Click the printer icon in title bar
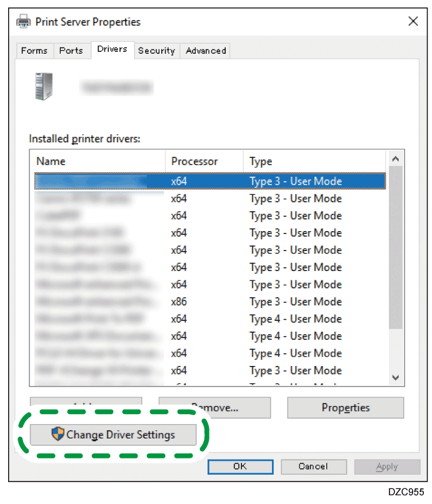The width and height of the screenshot is (432, 504). coord(24,22)
